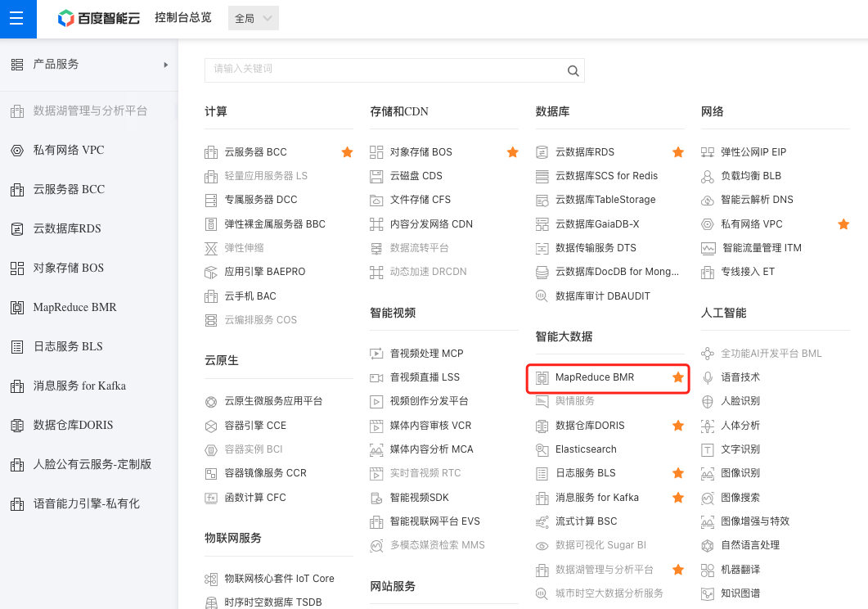Unfavorite 数据仓库DORIS star

point(678,425)
